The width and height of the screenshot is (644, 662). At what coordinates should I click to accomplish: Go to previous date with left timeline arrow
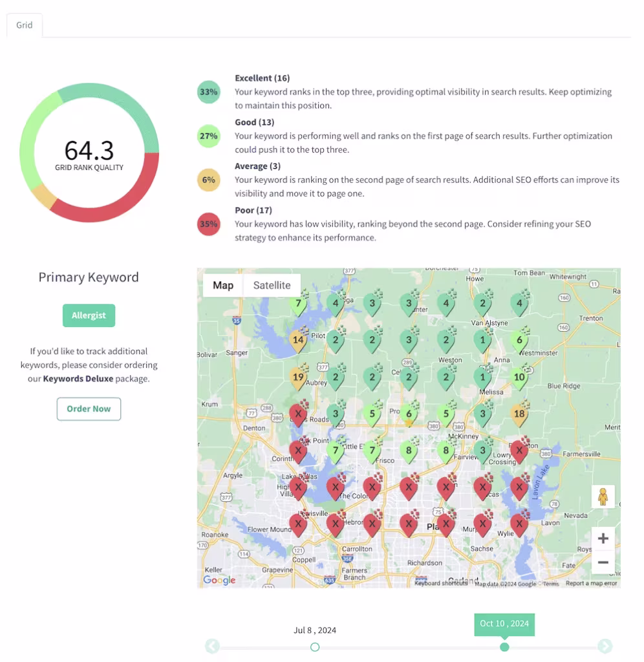[212, 646]
